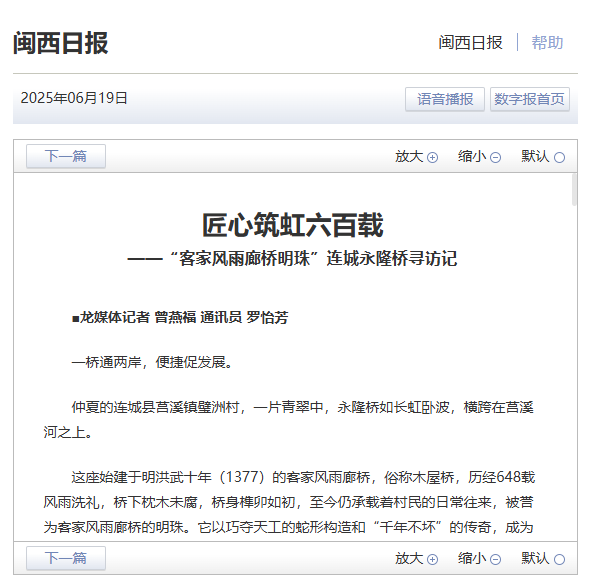Click the headline 匠心筑虹六百载
This screenshot has width=591, height=586.
click(x=292, y=225)
